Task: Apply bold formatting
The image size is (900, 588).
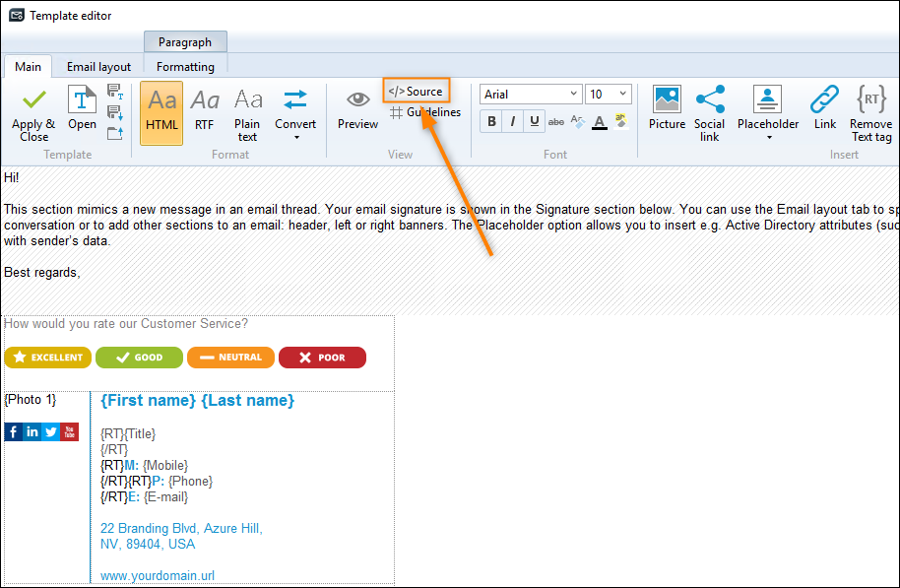Action: pos(490,120)
